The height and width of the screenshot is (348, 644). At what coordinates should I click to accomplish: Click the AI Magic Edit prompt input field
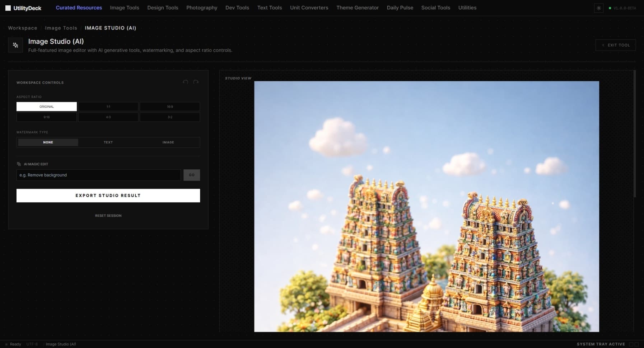tap(98, 175)
